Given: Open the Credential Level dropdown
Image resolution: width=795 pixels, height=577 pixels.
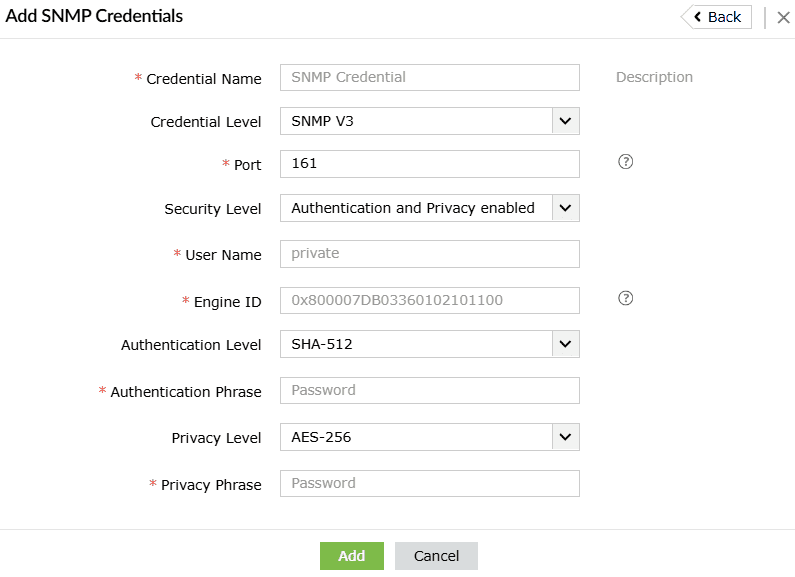Looking at the screenshot, I should [x=429, y=121].
